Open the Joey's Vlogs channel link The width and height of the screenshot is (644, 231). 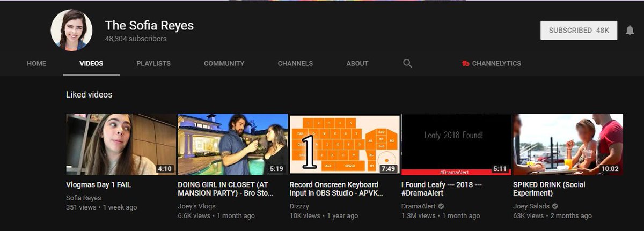coord(198,206)
